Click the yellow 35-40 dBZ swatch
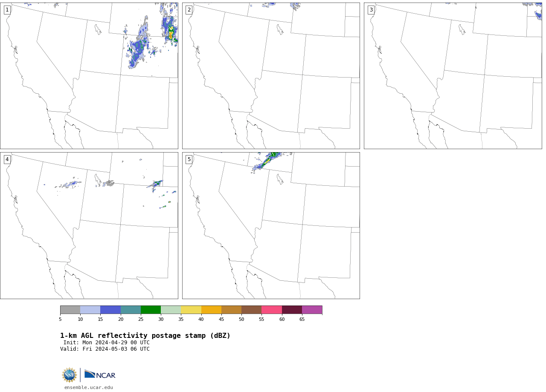This screenshot has height=392, width=546. coord(191,310)
